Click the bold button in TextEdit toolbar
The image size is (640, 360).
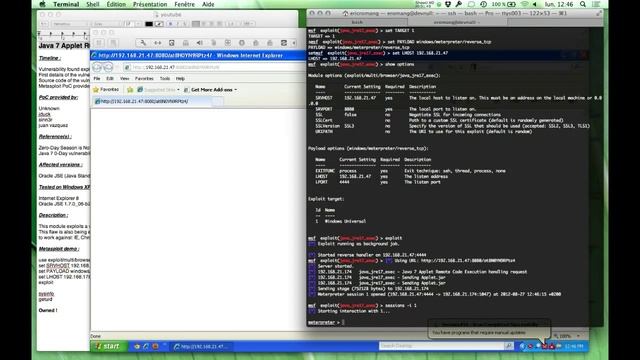pos(170,24)
